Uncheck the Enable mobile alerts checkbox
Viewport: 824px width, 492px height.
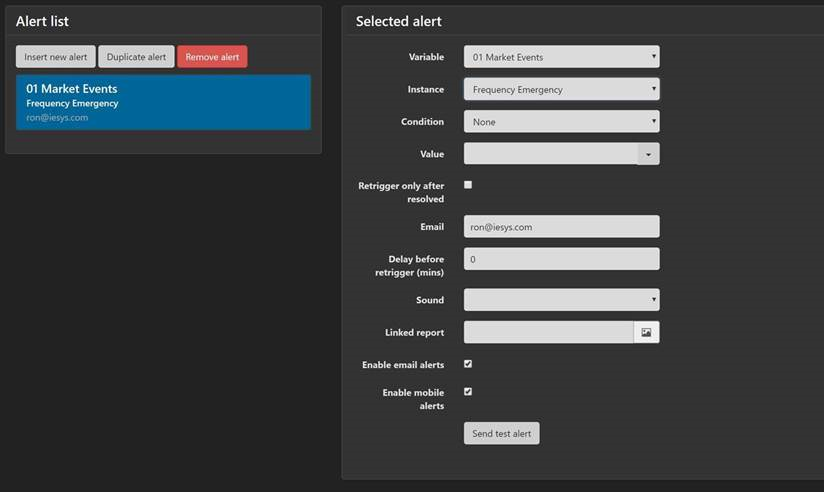coord(468,392)
